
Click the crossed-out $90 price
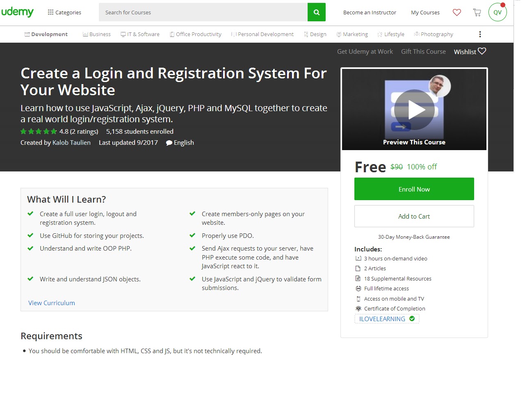pyautogui.click(x=397, y=167)
